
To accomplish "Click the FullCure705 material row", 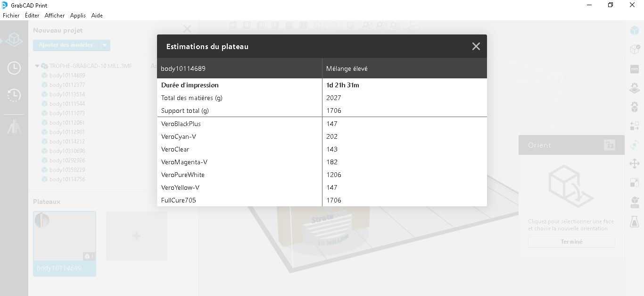I will pos(322,200).
